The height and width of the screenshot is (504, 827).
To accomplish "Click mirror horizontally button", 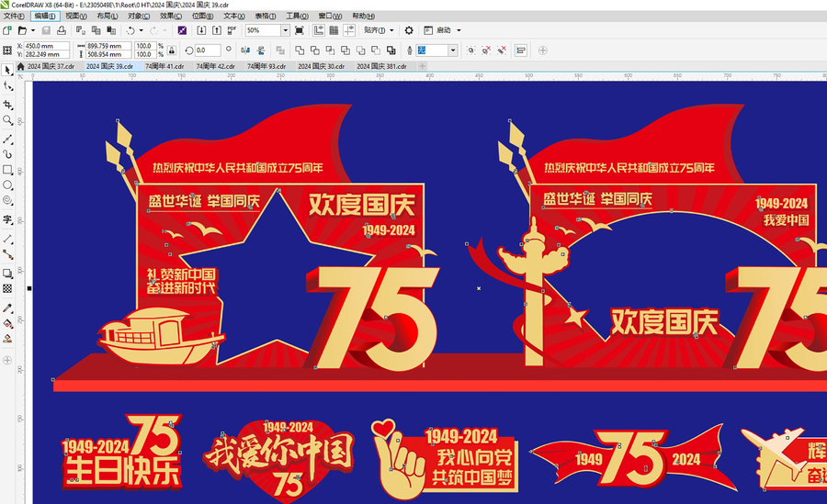I will pos(245,50).
